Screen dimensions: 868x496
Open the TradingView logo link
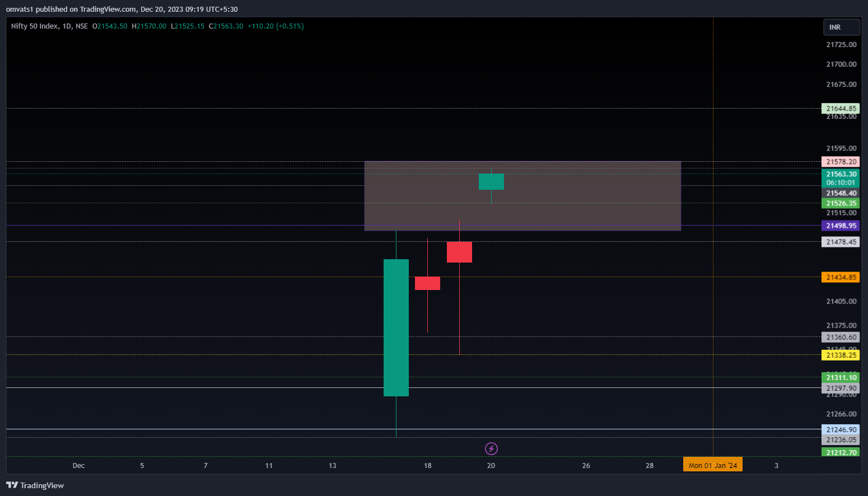pos(35,485)
